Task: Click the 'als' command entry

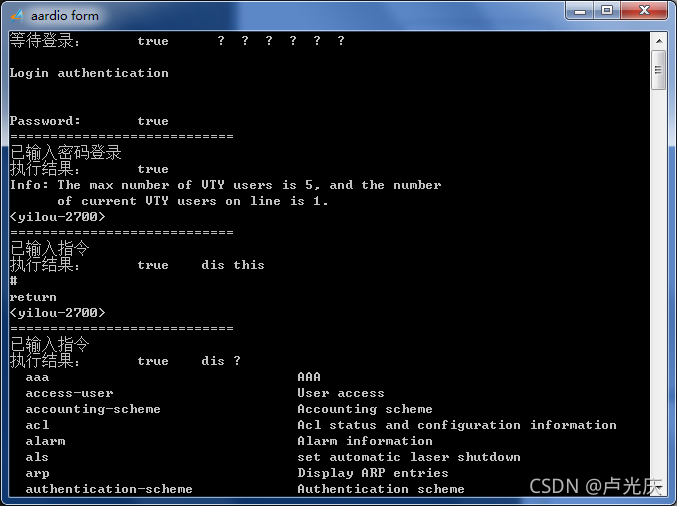Action: tap(37, 457)
